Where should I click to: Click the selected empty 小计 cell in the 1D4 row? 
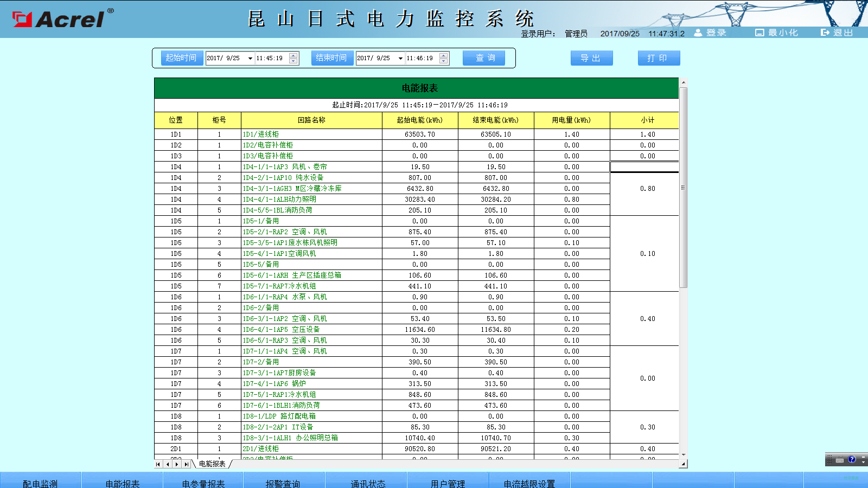[644, 167]
